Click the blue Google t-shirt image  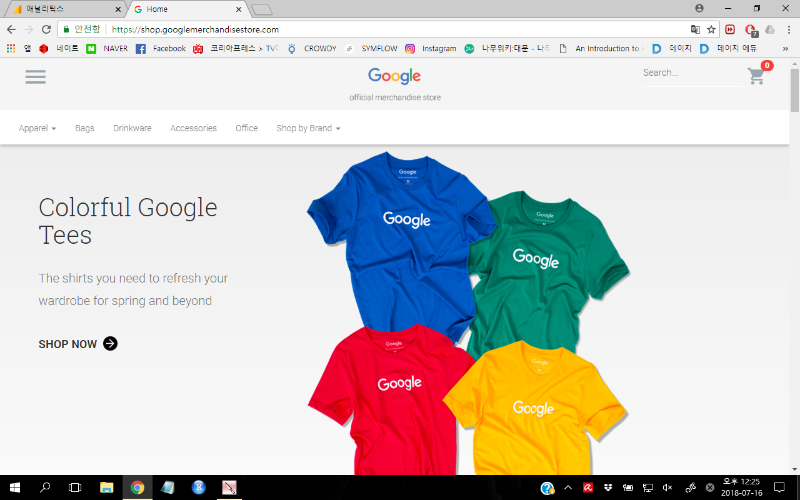pyautogui.click(x=401, y=245)
